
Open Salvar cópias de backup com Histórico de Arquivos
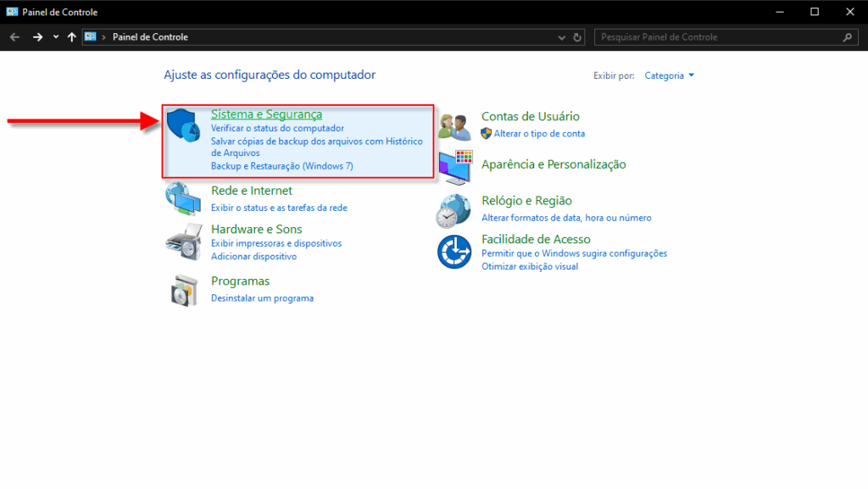(x=317, y=147)
